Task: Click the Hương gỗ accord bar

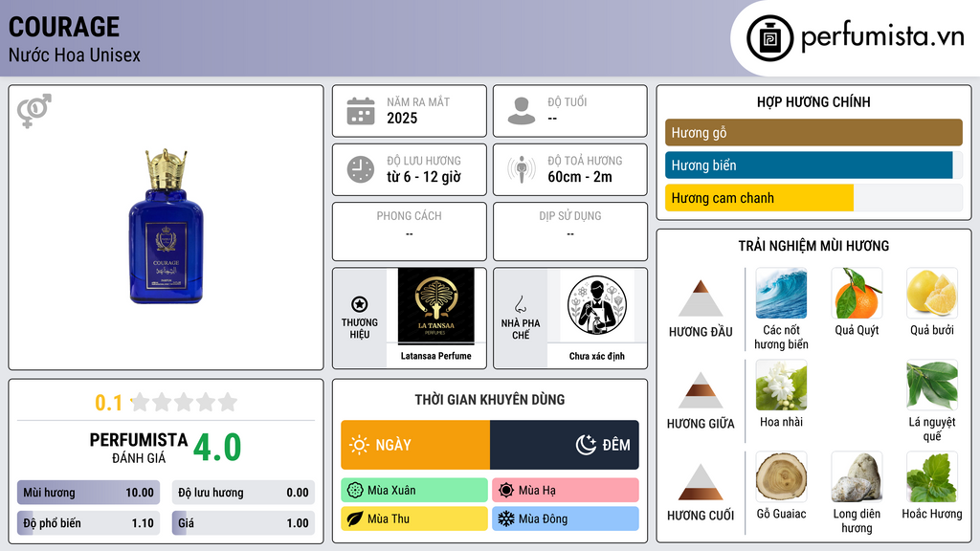Action: pyautogui.click(x=813, y=132)
